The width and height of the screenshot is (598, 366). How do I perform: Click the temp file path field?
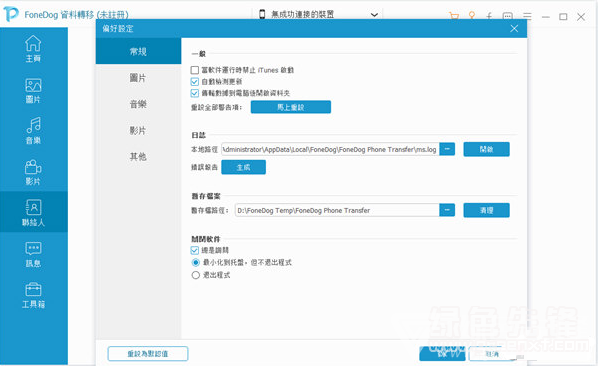tap(337, 210)
